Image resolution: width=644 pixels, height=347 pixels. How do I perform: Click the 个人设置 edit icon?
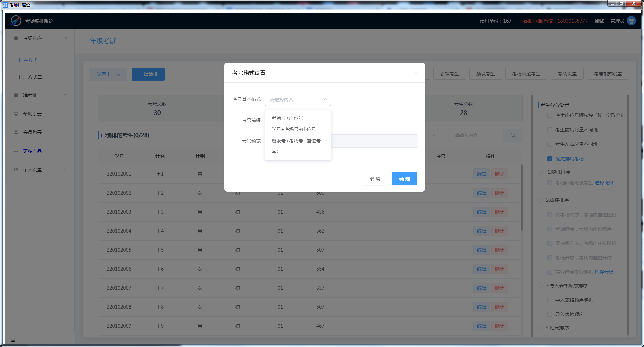click(x=16, y=170)
